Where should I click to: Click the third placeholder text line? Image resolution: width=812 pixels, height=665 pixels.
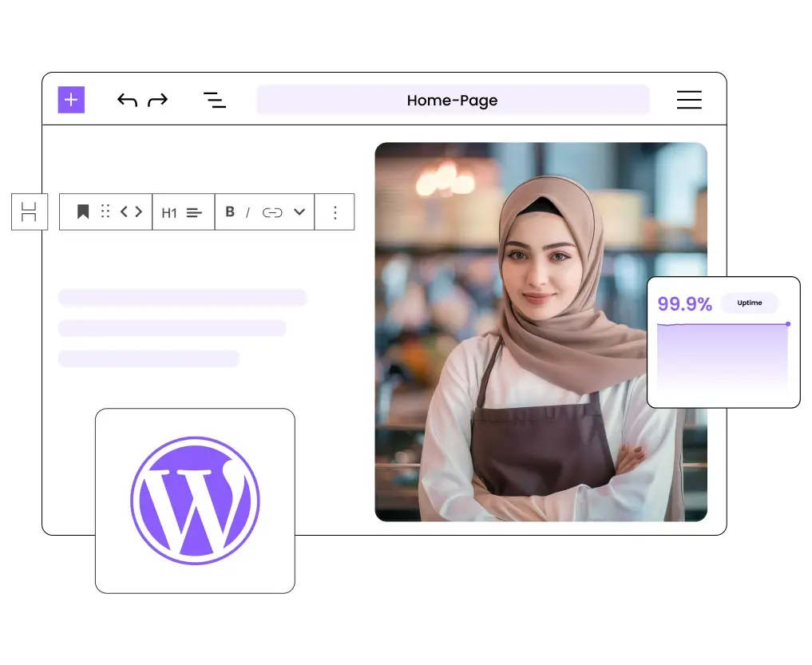[x=149, y=359]
